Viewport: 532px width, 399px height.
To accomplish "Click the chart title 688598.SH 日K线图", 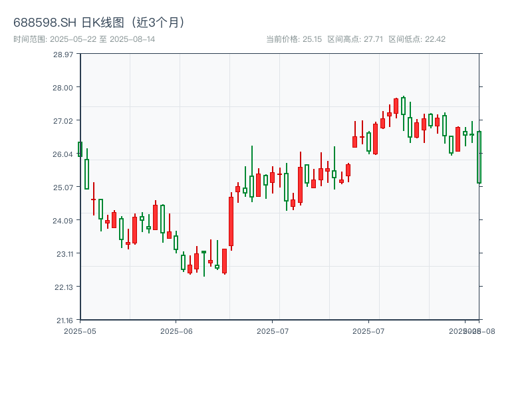I will [100, 22].
